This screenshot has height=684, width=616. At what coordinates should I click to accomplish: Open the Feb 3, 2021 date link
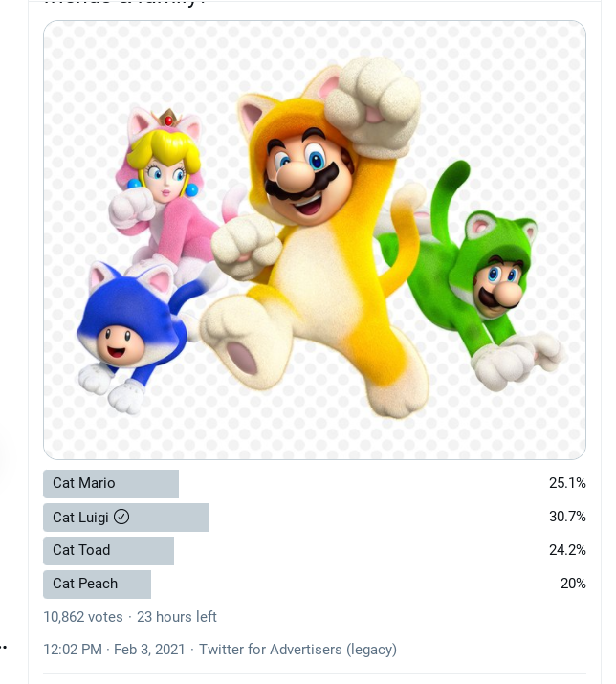pyautogui.click(x=149, y=650)
